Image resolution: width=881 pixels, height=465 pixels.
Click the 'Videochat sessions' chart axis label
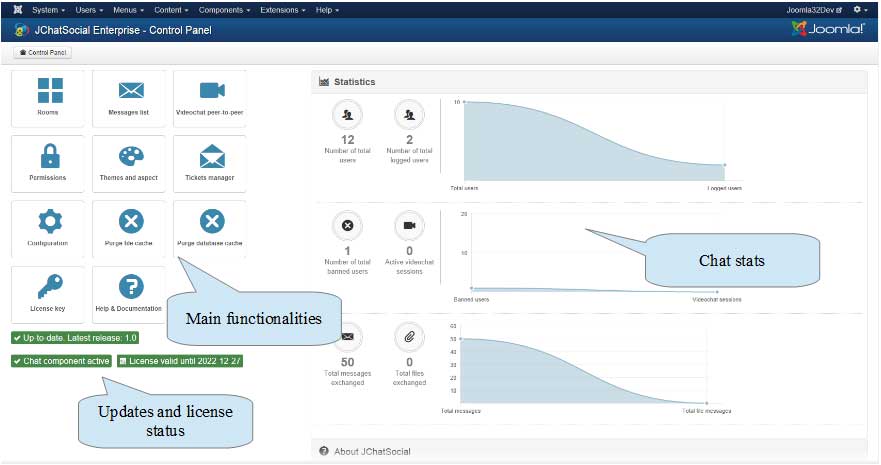pos(717,300)
